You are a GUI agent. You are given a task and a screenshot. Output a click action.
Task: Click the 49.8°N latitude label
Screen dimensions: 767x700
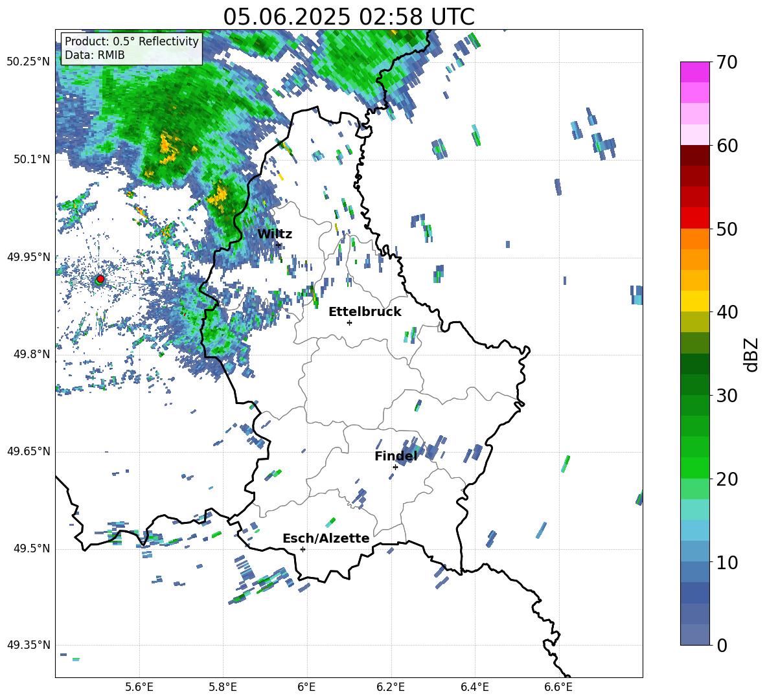click(x=31, y=354)
